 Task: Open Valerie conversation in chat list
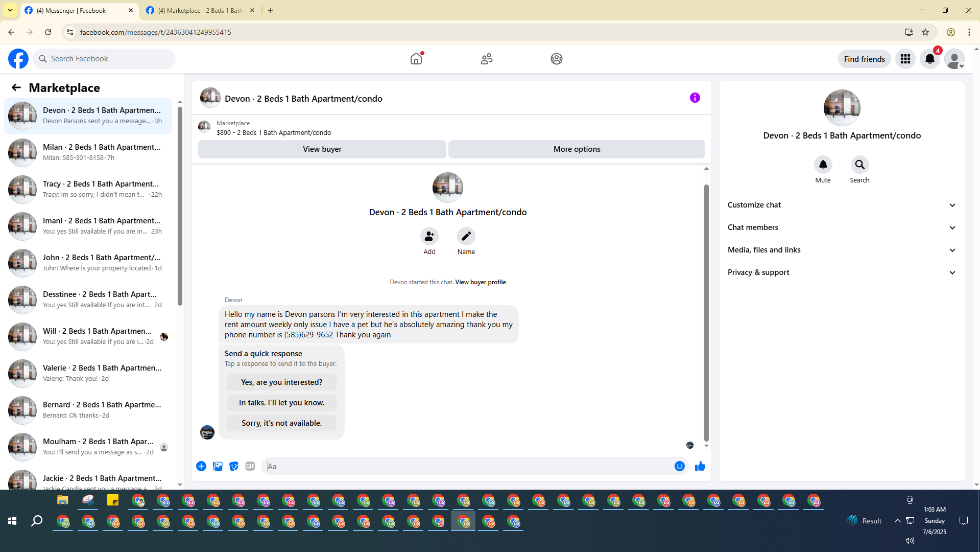(88, 373)
